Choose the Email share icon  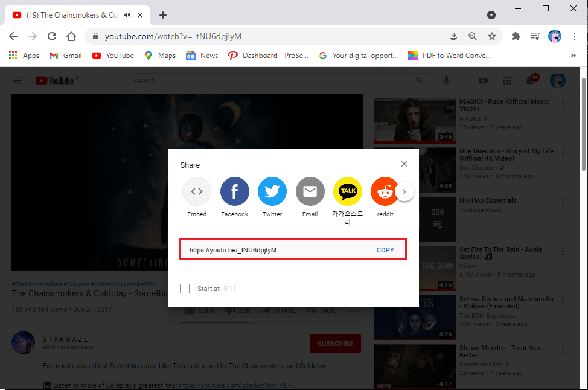pos(310,192)
